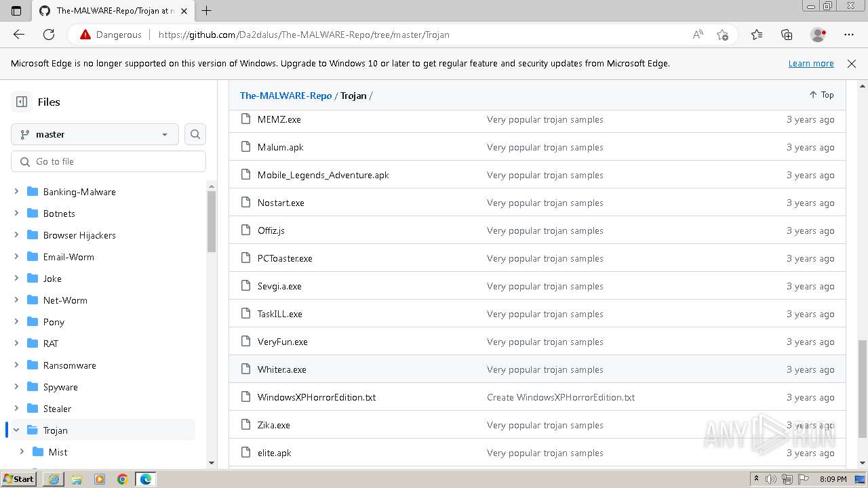The height and width of the screenshot is (488, 868).
Task: Launch Chrome from taskbar
Action: 123,479
